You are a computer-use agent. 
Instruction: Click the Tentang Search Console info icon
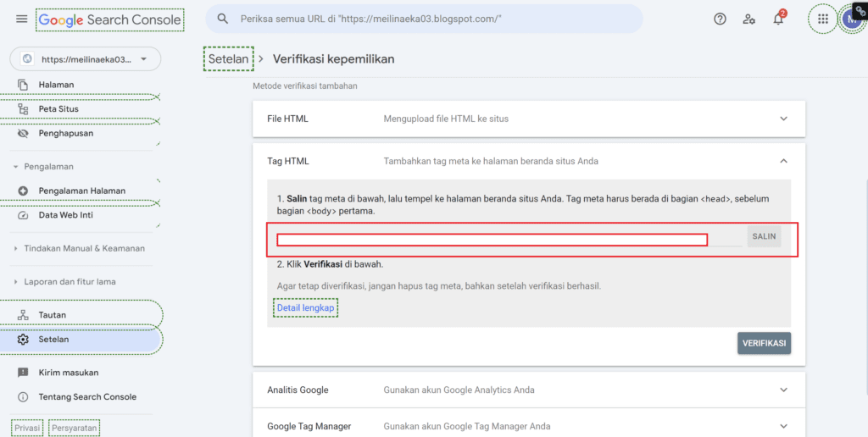coord(23,397)
